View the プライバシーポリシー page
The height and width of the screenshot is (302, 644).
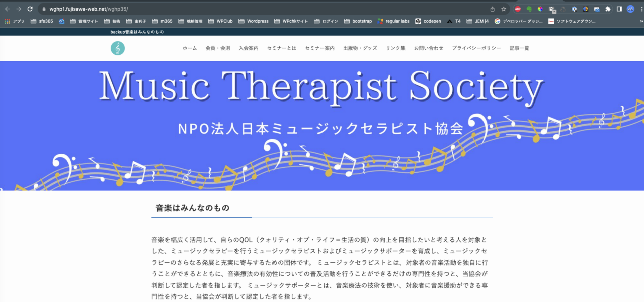pos(476,48)
